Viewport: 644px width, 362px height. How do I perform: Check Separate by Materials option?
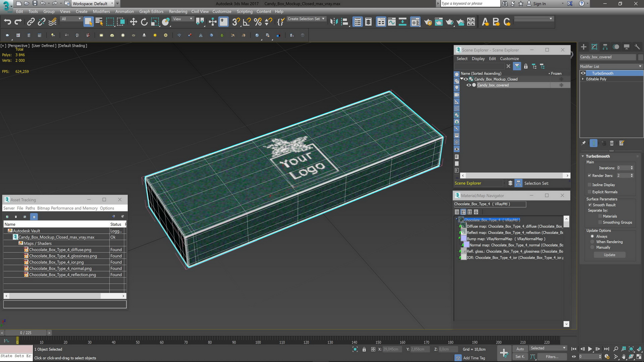pyautogui.click(x=600, y=216)
